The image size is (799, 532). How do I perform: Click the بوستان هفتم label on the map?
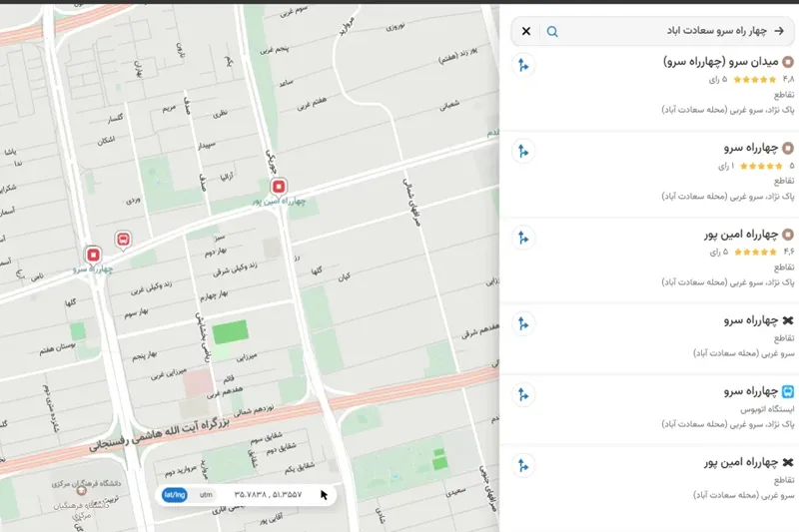[58, 348]
